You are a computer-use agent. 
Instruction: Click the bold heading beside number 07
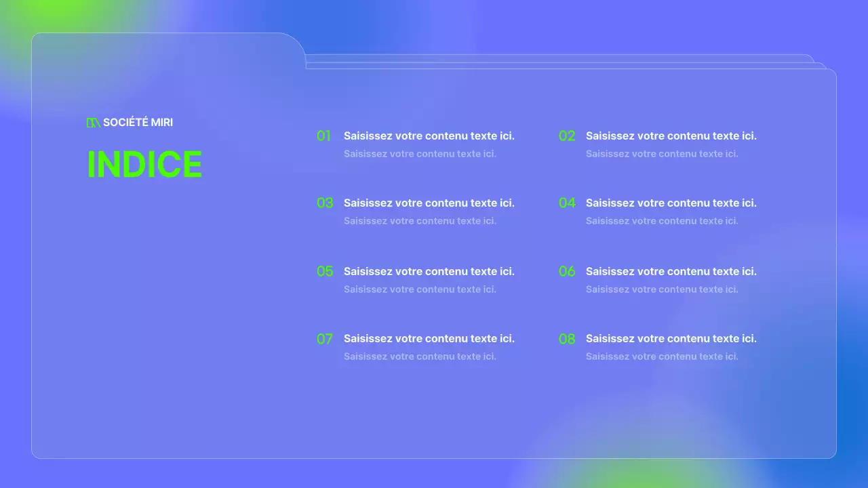(x=429, y=338)
